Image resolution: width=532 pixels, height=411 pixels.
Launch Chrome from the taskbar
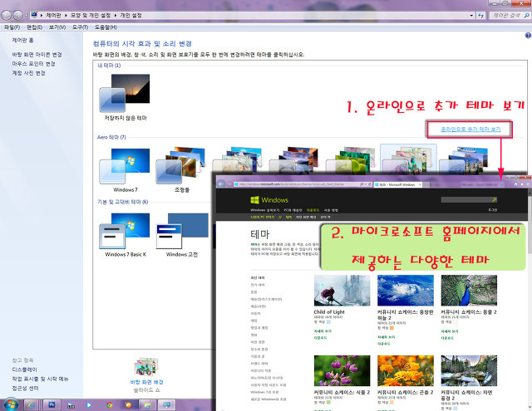click(x=109, y=405)
